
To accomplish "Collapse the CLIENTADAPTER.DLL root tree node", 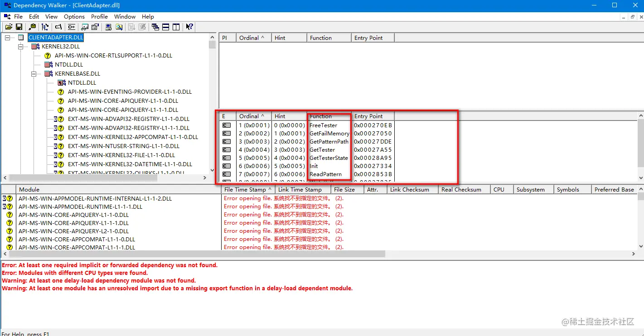I will pyautogui.click(x=7, y=38).
